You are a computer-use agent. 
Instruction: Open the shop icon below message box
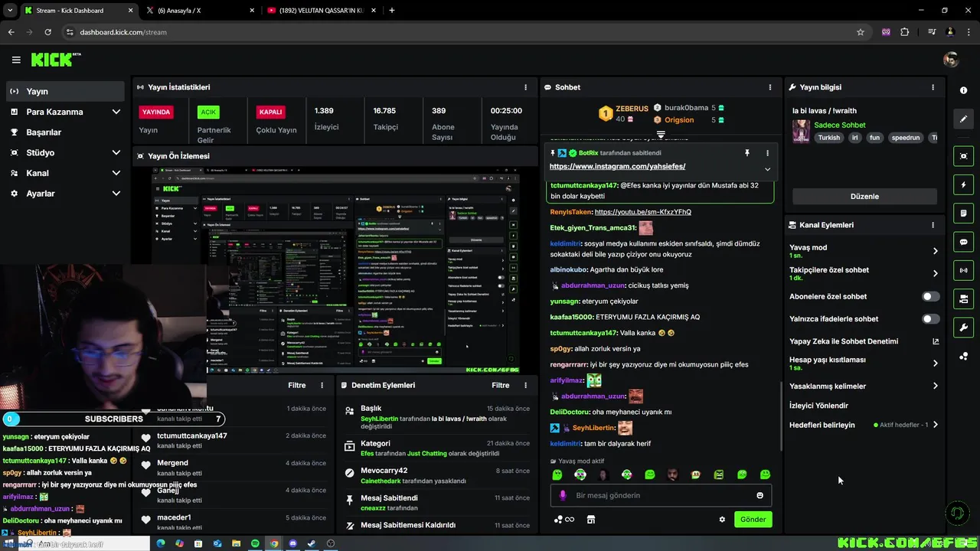(x=590, y=519)
